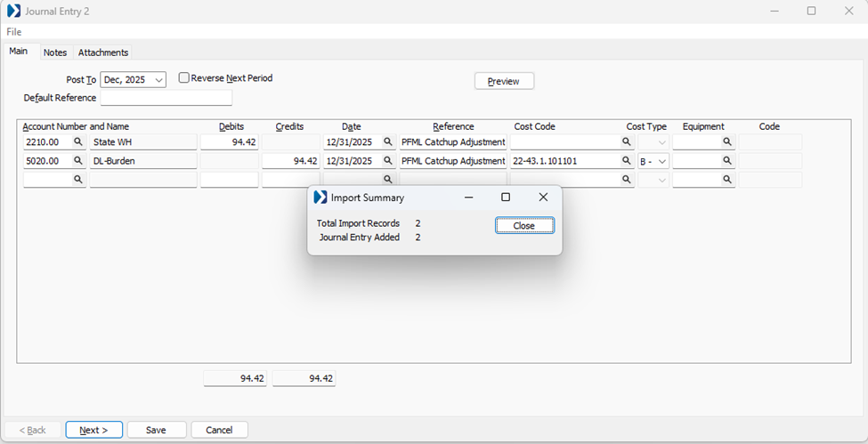
Task: Open date lookup on State WH row
Action: pos(387,142)
